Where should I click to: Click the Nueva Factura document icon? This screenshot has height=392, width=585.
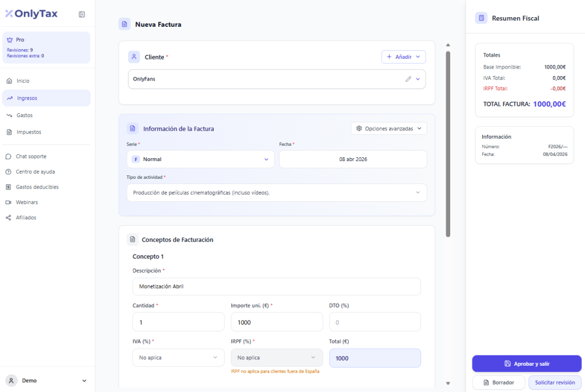[x=125, y=25]
